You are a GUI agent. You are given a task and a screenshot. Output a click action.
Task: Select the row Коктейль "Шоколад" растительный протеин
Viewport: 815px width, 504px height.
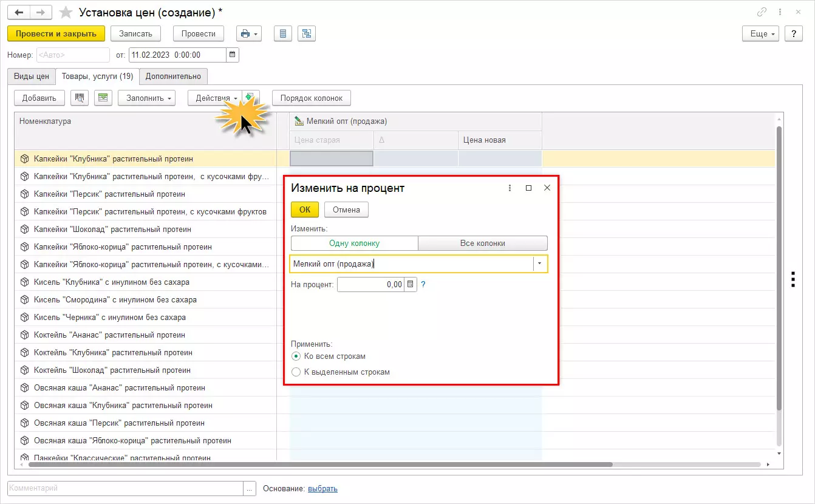pos(146,370)
